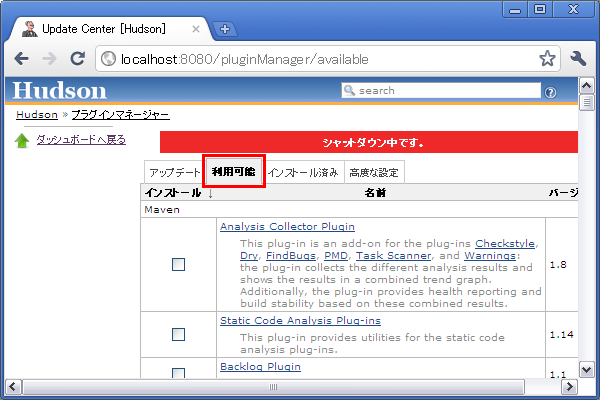Click the vertical scrollbar thumb
Screen dimensions: 600x400
pos(586,103)
